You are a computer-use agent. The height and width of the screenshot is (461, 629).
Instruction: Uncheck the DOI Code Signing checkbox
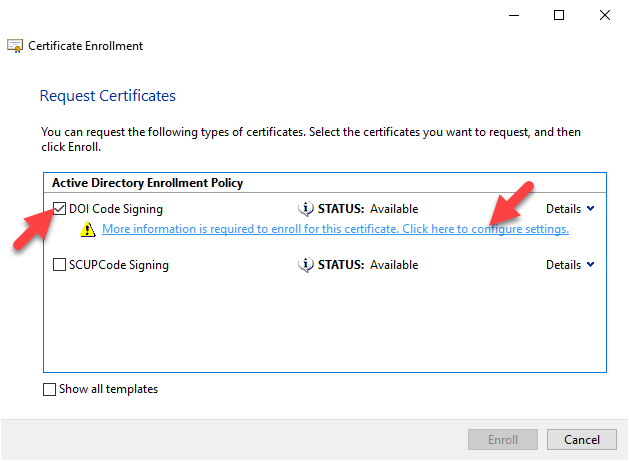pos(59,209)
